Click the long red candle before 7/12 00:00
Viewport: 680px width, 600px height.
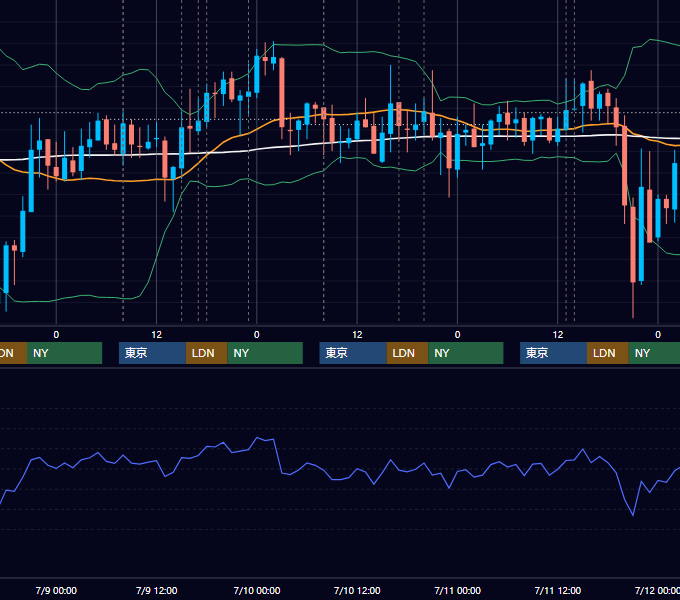pyautogui.click(x=633, y=245)
